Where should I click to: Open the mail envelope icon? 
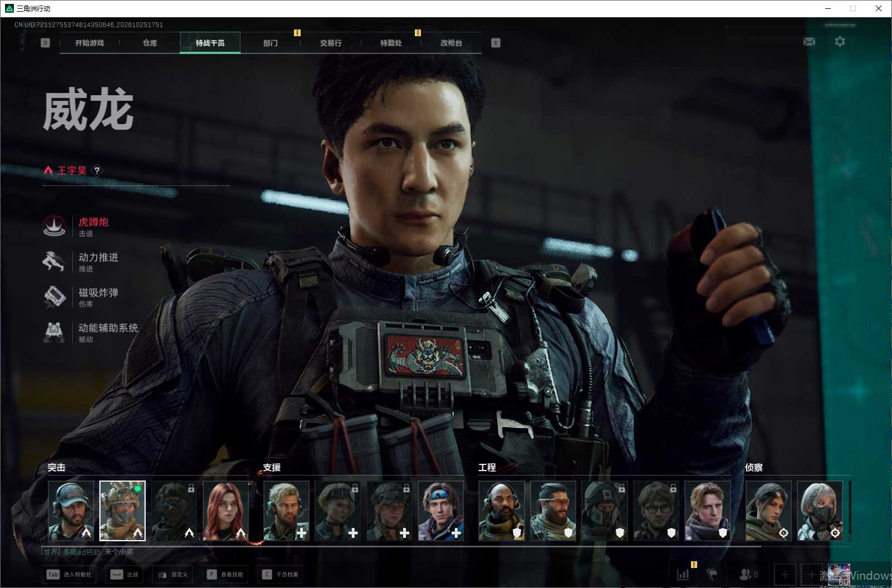point(809,42)
